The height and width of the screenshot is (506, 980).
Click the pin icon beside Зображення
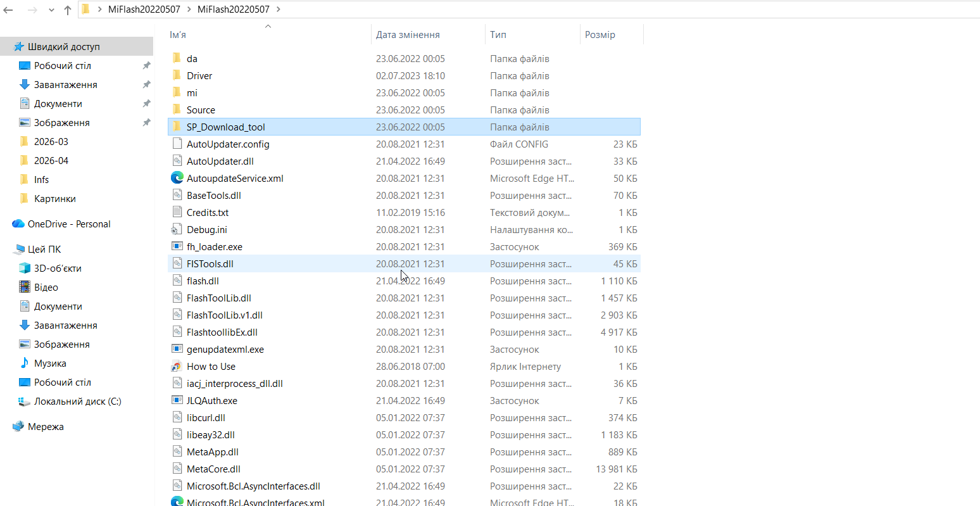pyautogui.click(x=146, y=123)
